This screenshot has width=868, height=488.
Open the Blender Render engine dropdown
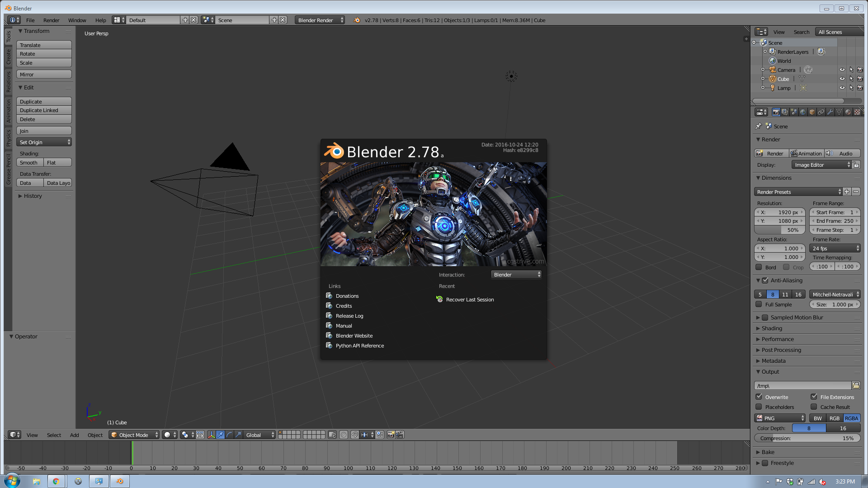(x=320, y=20)
